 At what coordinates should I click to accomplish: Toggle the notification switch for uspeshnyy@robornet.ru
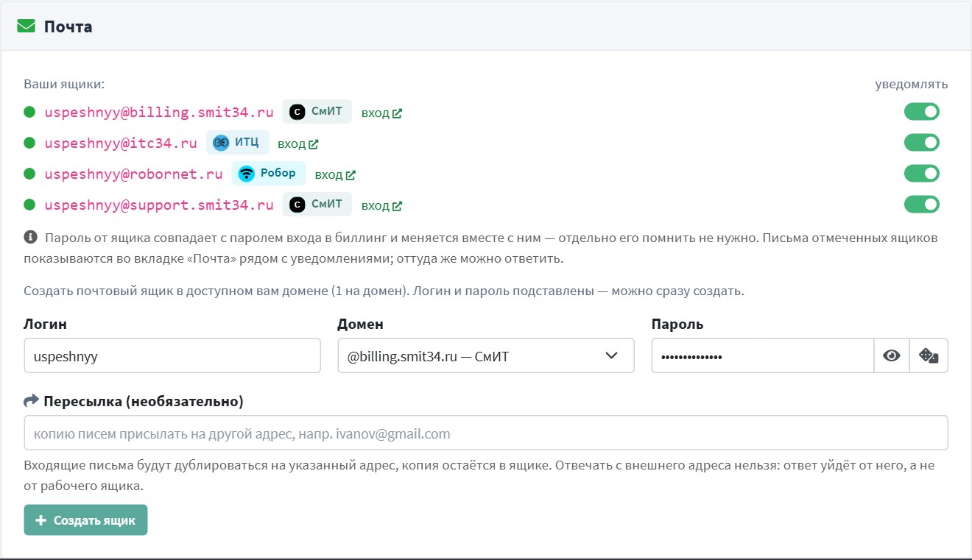[922, 174]
